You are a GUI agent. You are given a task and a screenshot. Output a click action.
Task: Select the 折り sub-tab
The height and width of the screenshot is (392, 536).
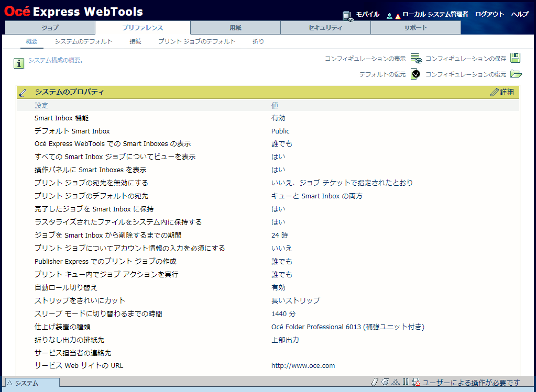pos(258,42)
